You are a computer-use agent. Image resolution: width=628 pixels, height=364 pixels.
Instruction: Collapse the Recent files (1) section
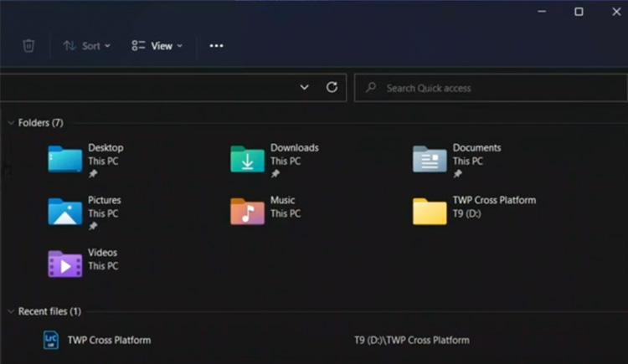(x=10, y=311)
